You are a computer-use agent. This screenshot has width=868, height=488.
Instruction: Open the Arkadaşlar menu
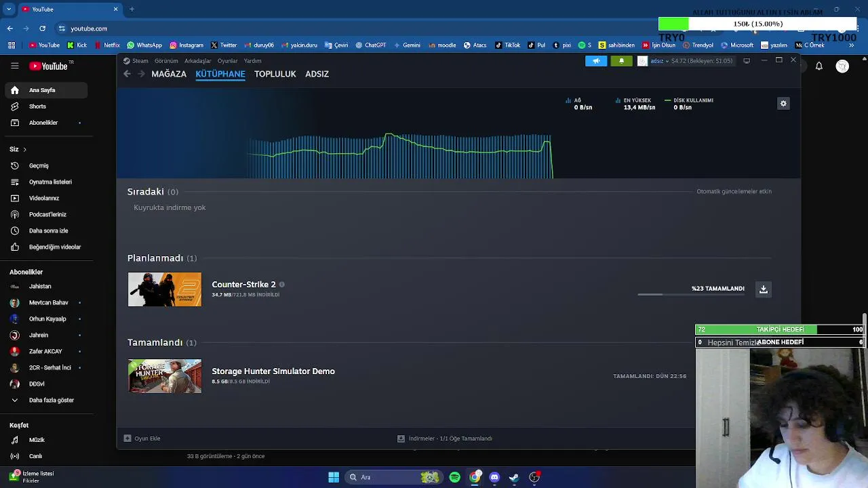pyautogui.click(x=198, y=61)
